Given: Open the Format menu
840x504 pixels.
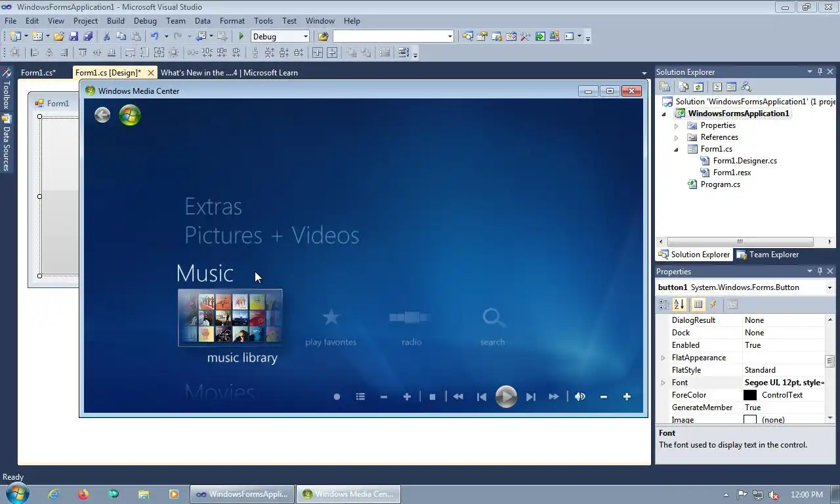Looking at the screenshot, I should pyautogui.click(x=232, y=21).
